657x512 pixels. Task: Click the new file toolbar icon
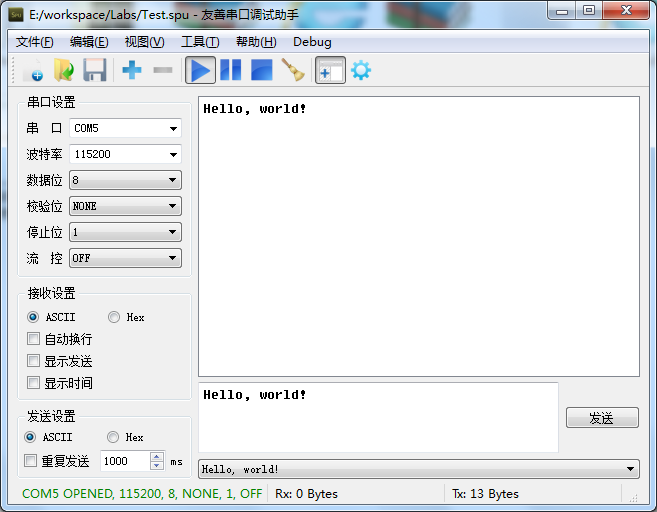(34, 70)
